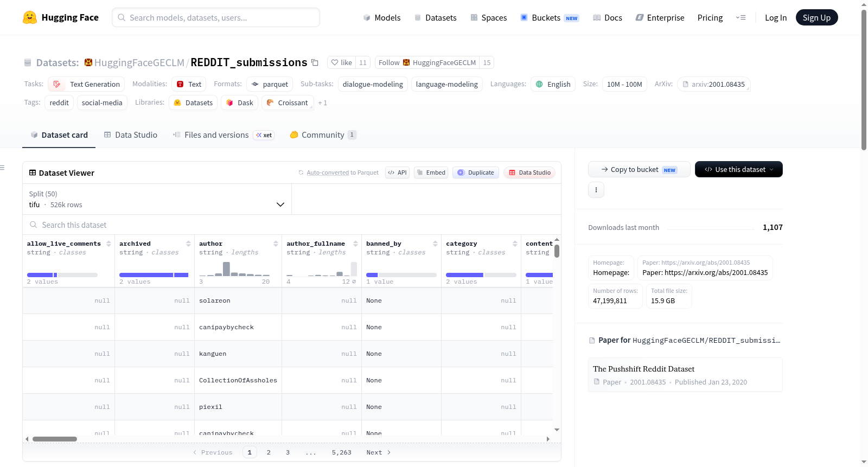This screenshot has height=467, width=868.
Task: Go to Next page of rows
Action: [379, 452]
